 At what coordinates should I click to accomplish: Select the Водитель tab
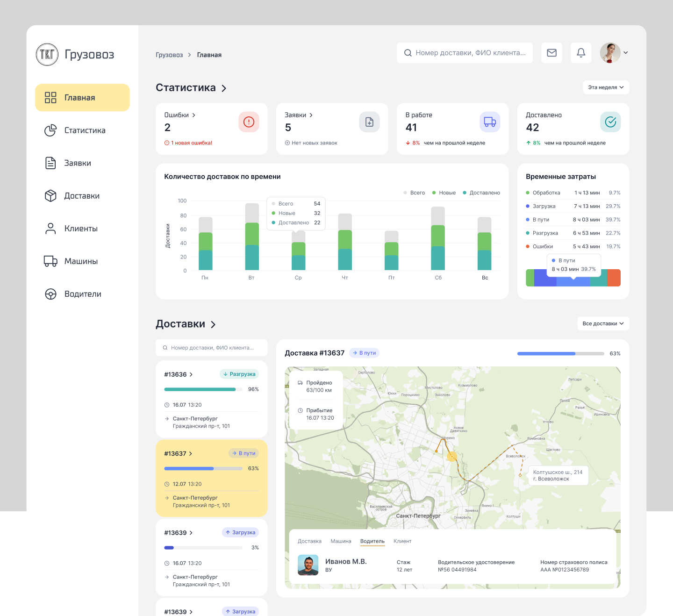point(372,541)
